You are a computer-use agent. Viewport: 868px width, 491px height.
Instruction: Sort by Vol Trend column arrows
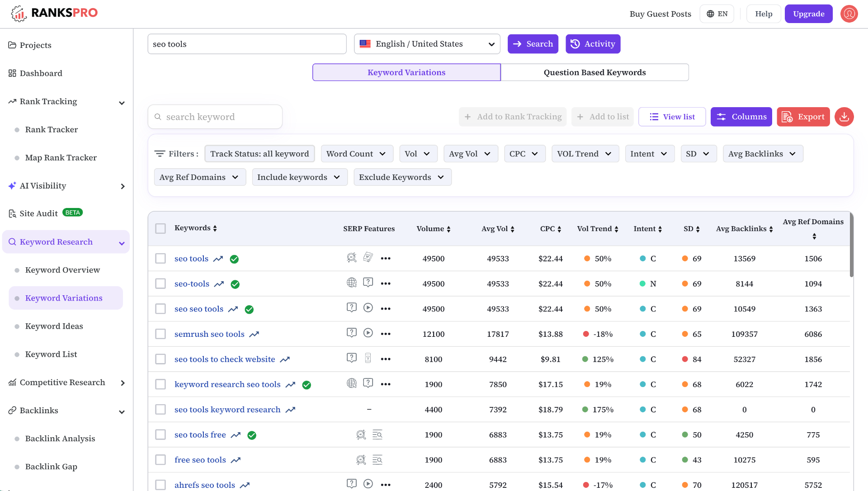616,229
